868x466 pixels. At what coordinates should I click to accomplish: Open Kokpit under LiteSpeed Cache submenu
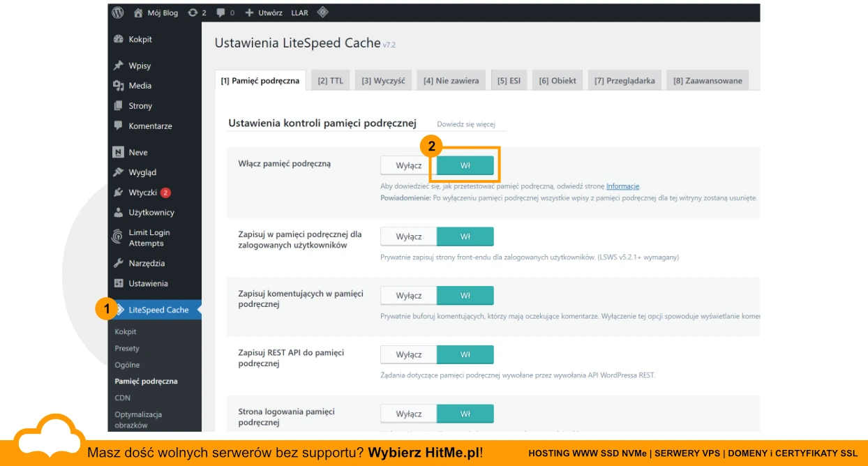(126, 331)
